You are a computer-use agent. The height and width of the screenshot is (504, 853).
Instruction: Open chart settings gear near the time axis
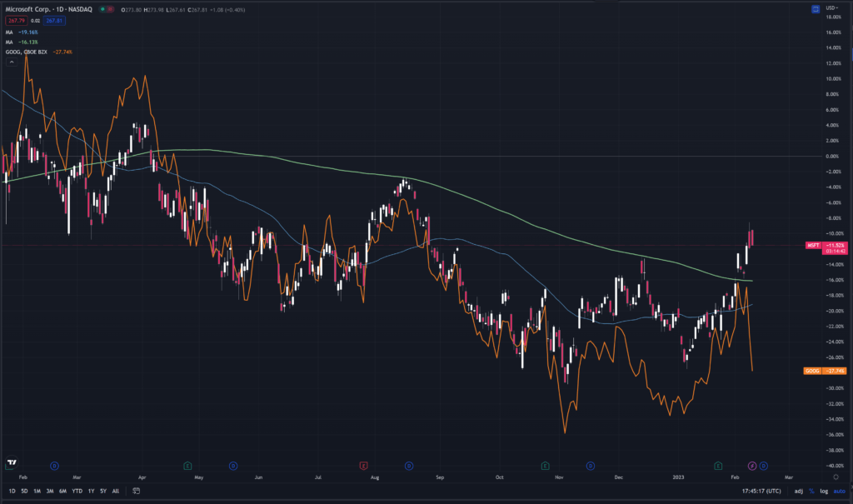pyautogui.click(x=836, y=477)
